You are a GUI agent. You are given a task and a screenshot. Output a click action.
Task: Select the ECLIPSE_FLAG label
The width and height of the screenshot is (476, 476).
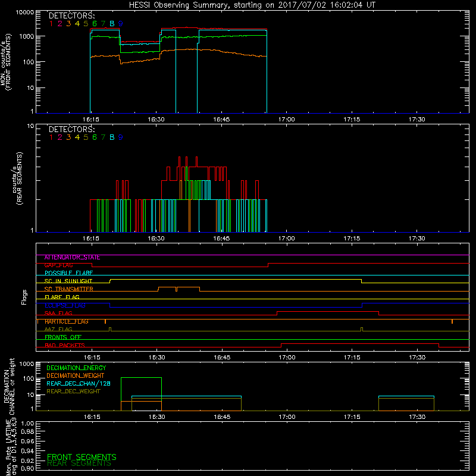65,305
